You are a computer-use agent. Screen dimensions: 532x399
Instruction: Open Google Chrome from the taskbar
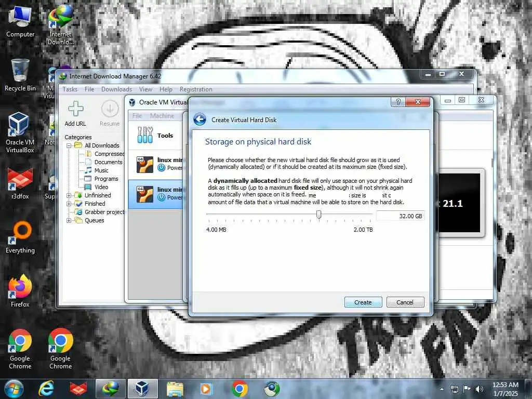coord(240,389)
